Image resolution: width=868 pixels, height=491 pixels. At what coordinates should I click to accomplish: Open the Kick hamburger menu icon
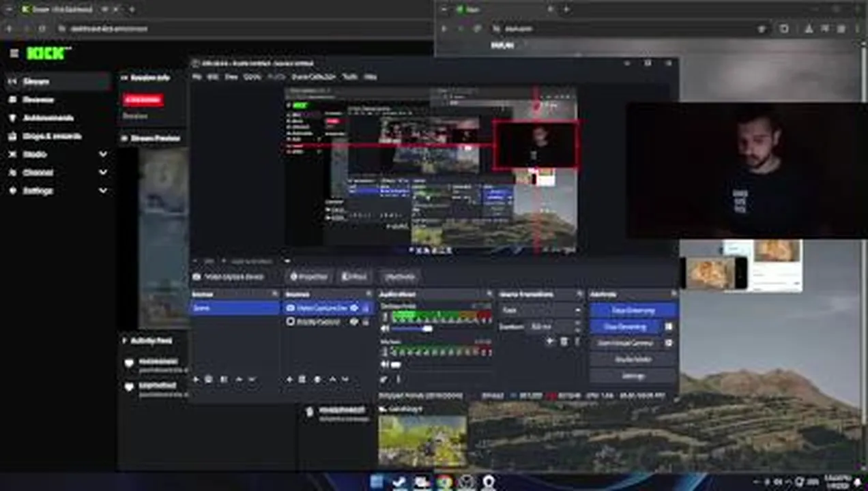point(14,53)
